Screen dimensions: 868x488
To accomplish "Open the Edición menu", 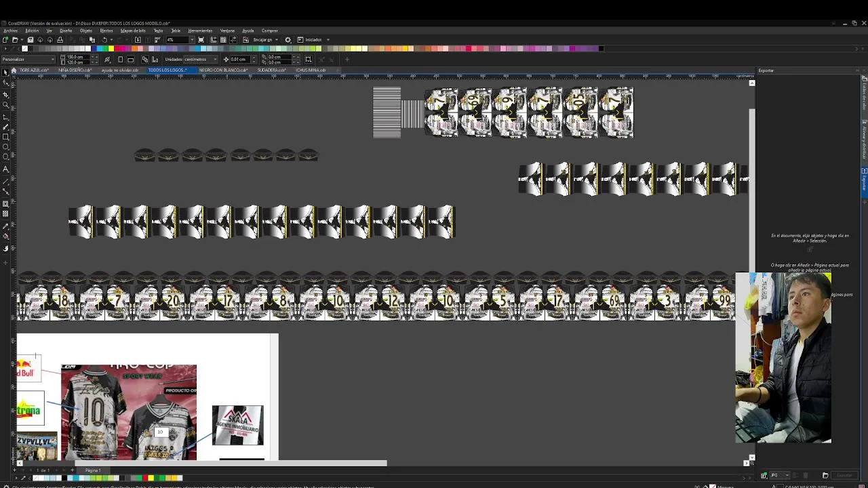I will [x=32, y=30].
